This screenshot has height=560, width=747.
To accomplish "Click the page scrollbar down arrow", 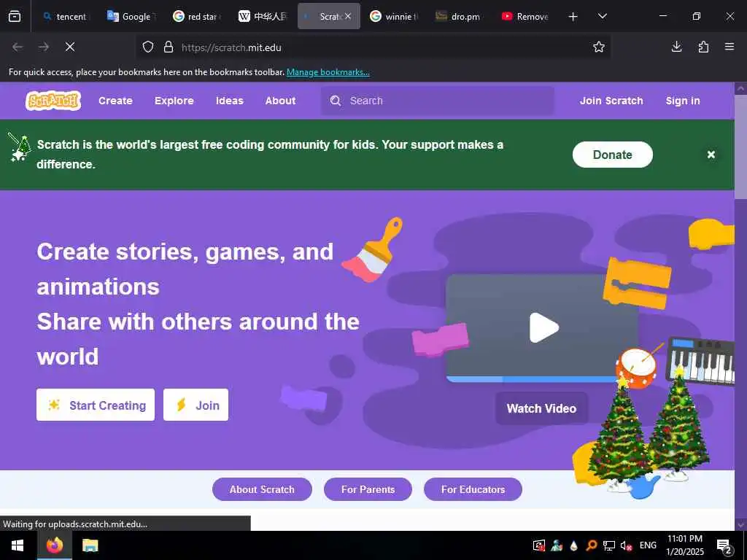I will coord(740,524).
